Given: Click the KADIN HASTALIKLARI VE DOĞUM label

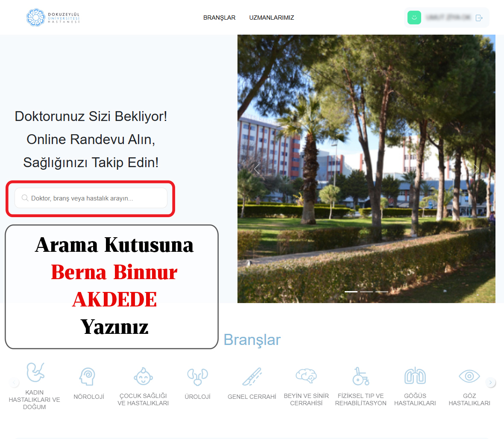Looking at the screenshot, I should coord(35,400).
